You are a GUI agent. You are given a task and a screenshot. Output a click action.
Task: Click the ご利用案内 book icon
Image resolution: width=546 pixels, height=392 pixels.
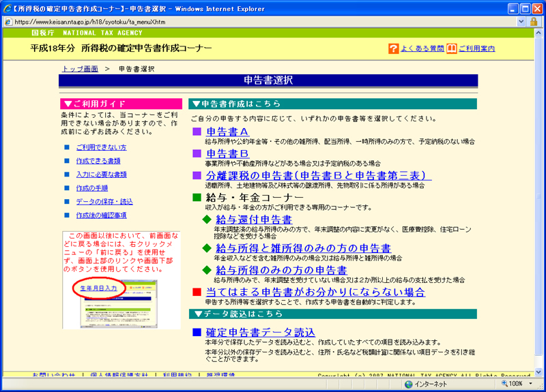[452, 48]
